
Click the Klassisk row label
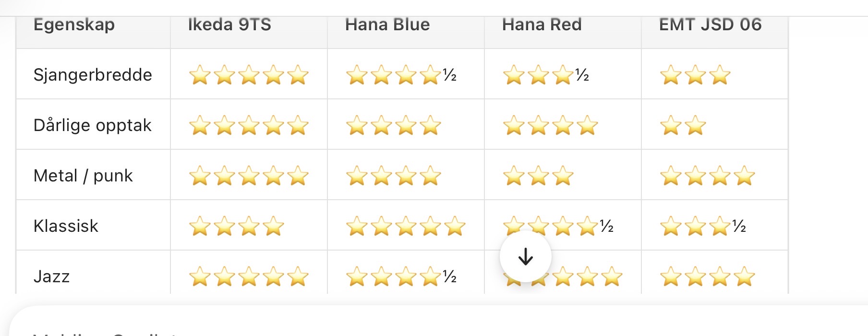pos(66,226)
